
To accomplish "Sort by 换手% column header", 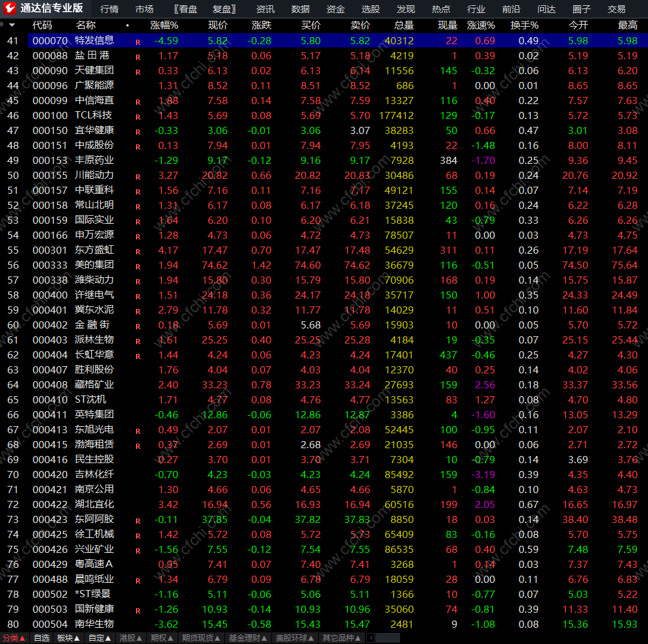I will pos(524,25).
